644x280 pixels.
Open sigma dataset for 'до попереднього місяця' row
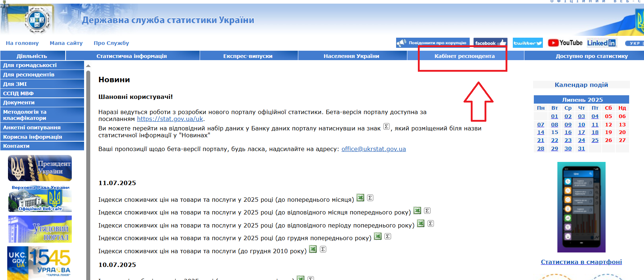tap(370, 198)
